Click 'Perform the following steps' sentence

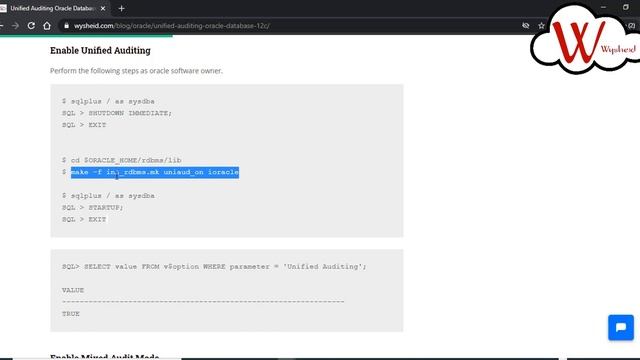136,71
